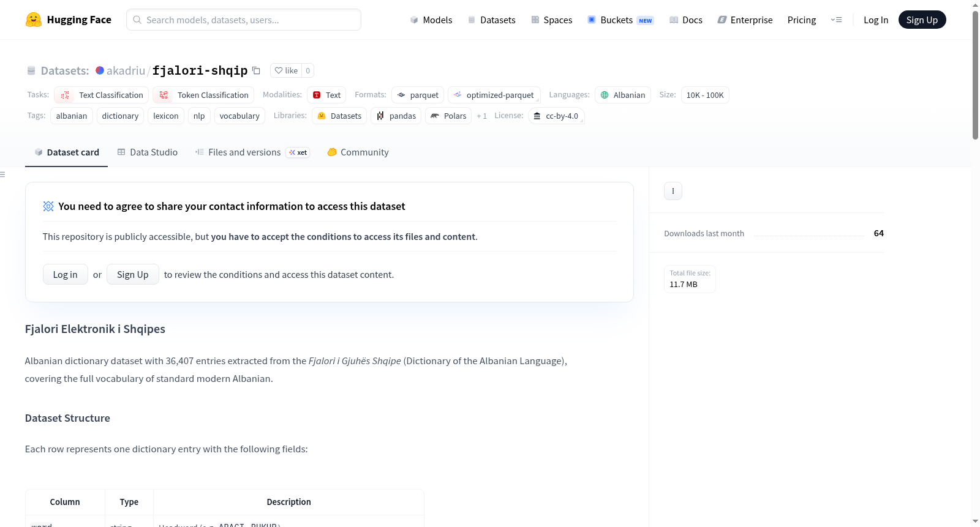Click Log in inside the access notice

(65, 274)
